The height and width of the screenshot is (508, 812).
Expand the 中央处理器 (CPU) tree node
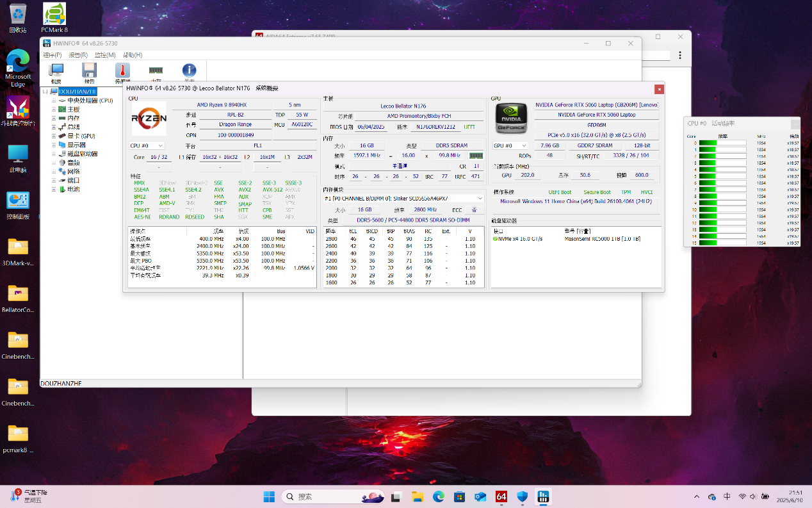pyautogui.click(x=54, y=101)
